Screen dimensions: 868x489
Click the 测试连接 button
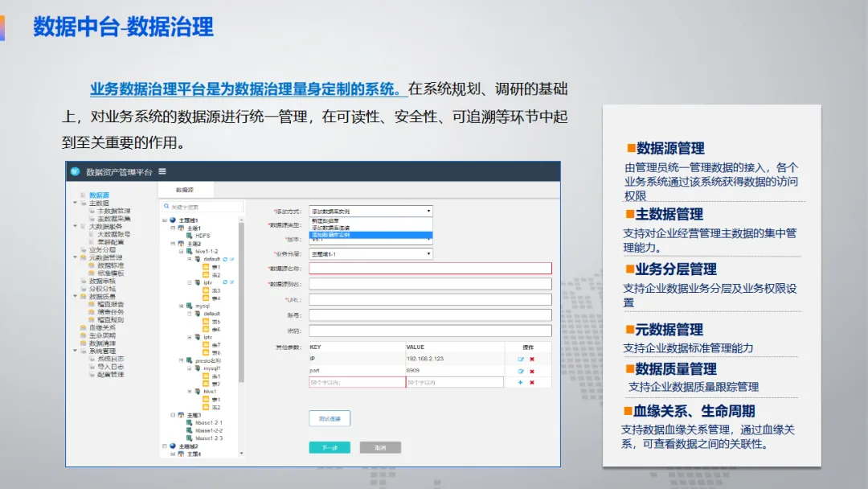point(330,419)
